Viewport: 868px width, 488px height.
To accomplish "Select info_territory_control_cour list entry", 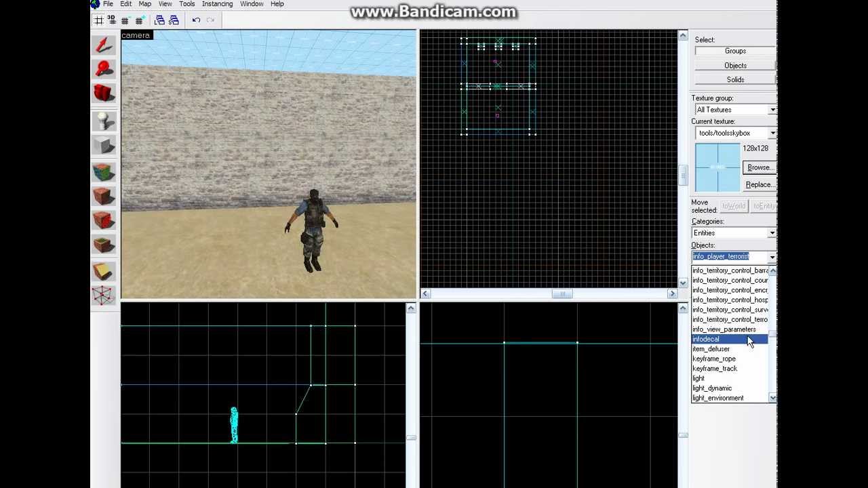I will tap(730, 281).
